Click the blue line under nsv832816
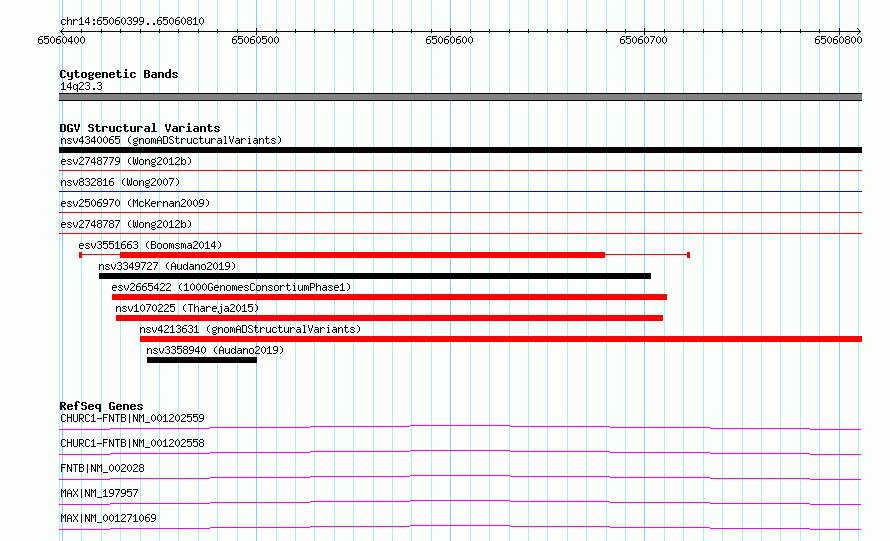The image size is (890, 541). coord(460,191)
